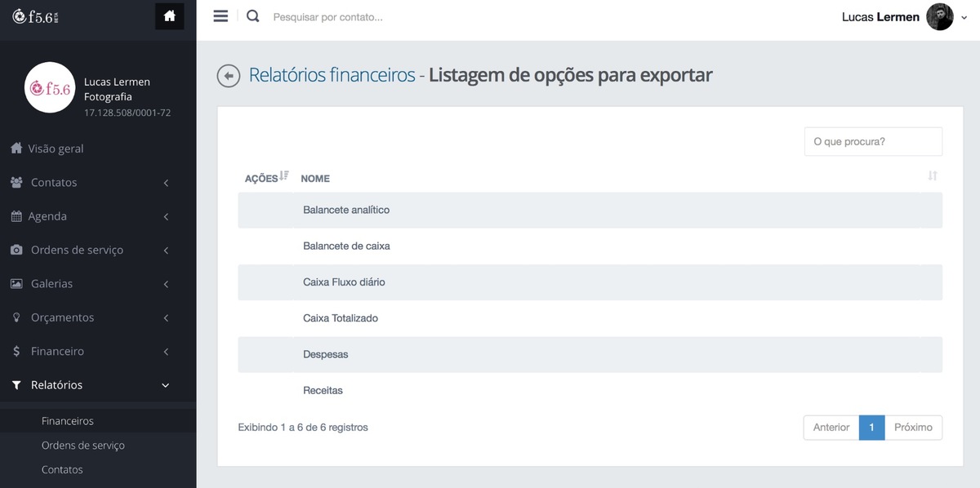980x488 pixels.
Task: Go back with the circled arrow icon
Action: pos(229,76)
